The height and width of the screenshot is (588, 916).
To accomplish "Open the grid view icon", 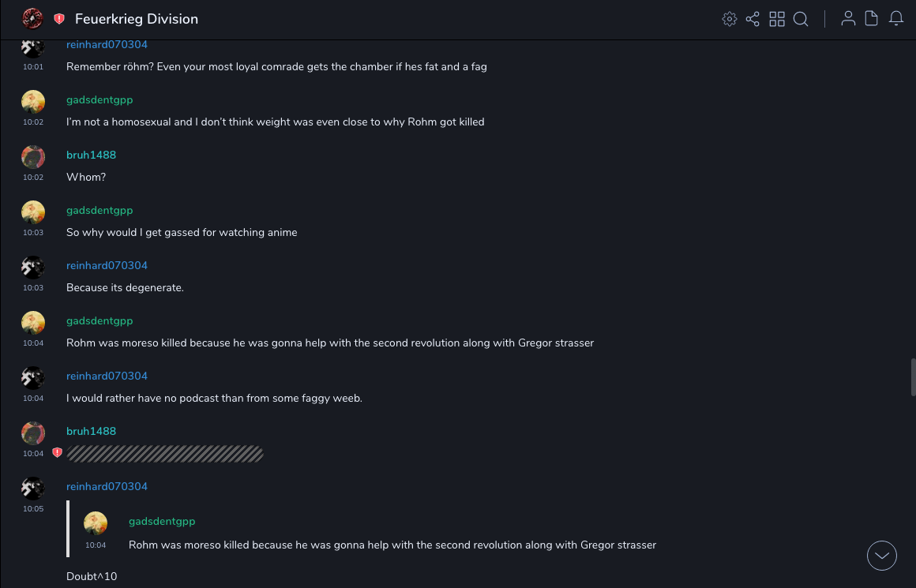I will click(777, 19).
